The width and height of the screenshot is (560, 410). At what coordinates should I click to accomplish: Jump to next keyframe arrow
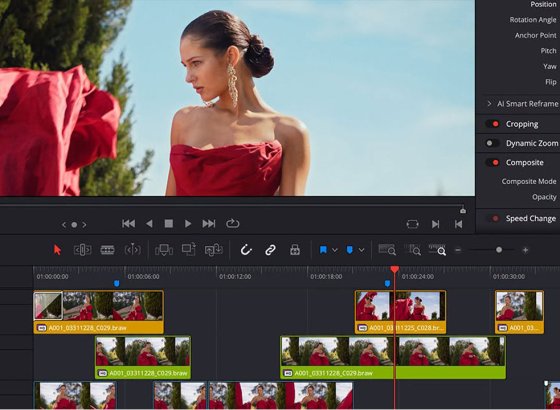tap(84, 225)
